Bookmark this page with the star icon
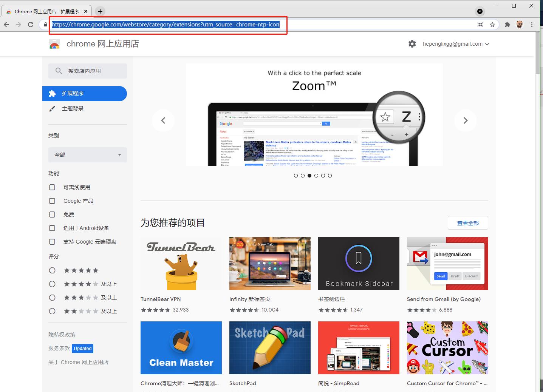The image size is (543, 392). tap(492, 25)
